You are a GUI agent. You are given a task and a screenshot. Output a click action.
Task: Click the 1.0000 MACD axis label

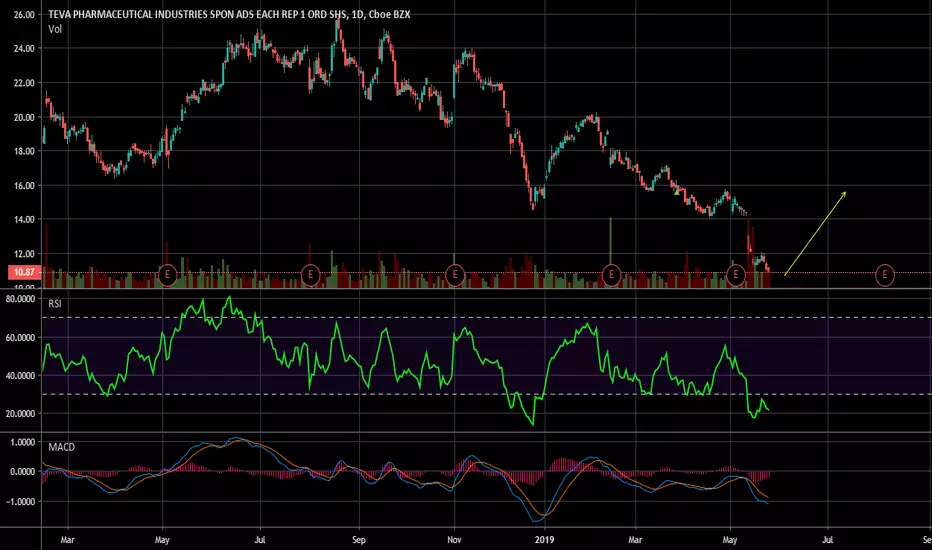pos(23,442)
